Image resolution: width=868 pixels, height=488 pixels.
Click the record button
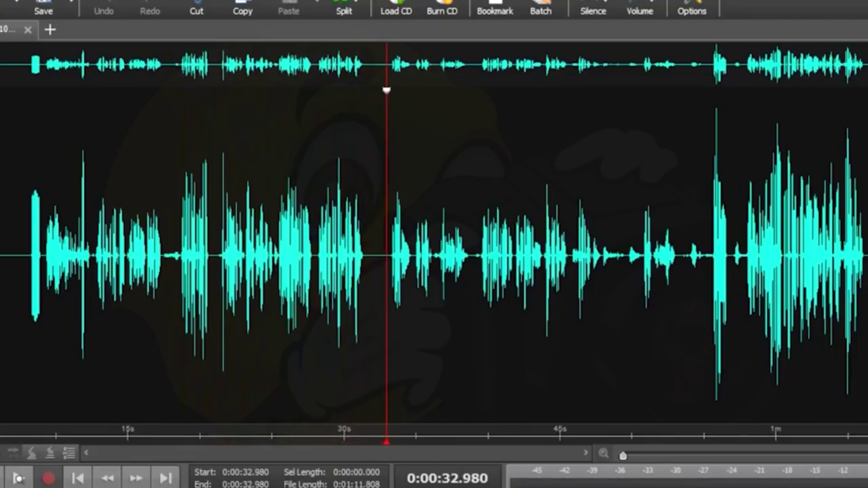coord(48,478)
